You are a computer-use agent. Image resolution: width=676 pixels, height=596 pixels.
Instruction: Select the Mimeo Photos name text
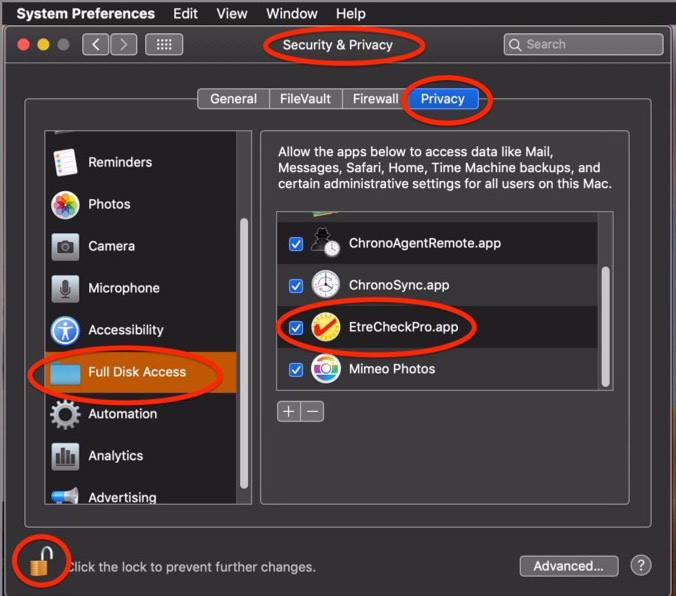coord(392,369)
